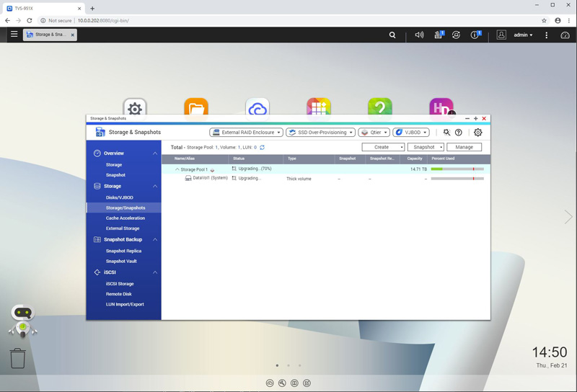Open the event notifications info icon
Image resolution: width=577 pixels, height=392 pixels.
pyautogui.click(x=475, y=35)
